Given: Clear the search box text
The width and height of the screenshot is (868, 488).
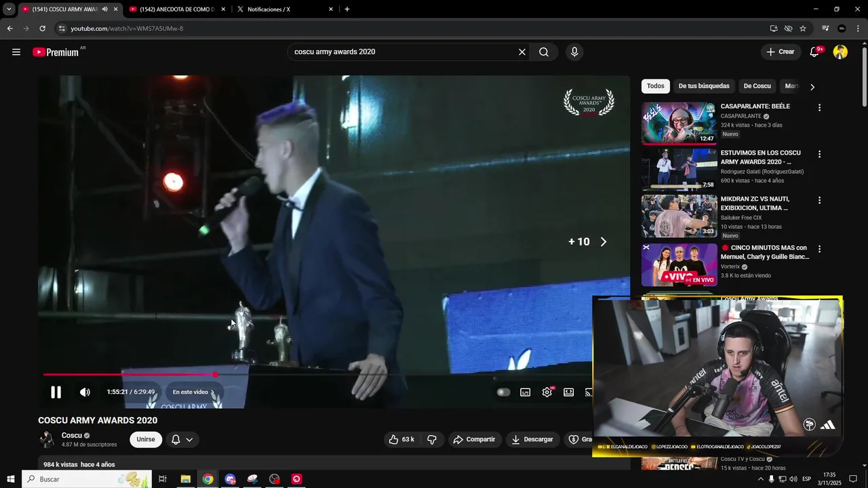Looking at the screenshot, I should click(522, 52).
